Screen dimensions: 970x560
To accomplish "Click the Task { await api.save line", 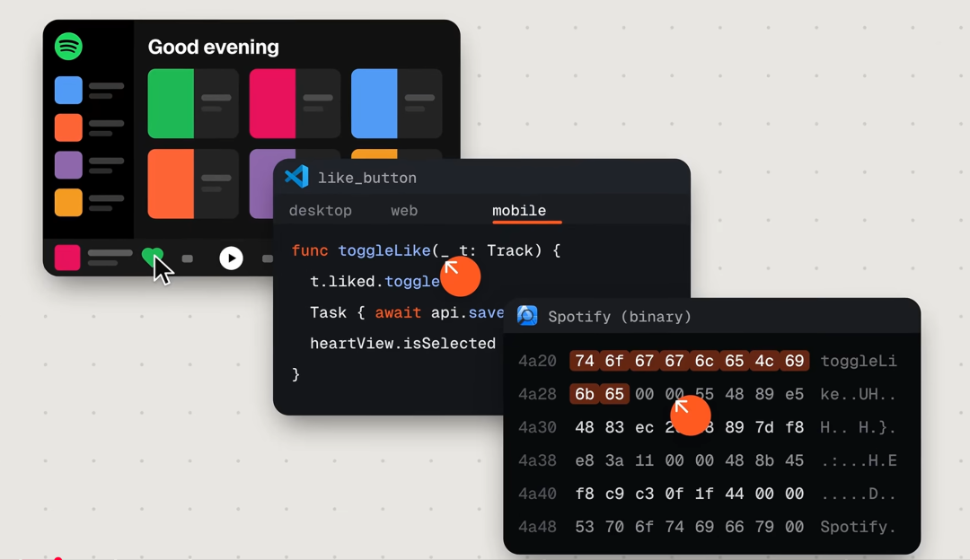I will (x=407, y=312).
